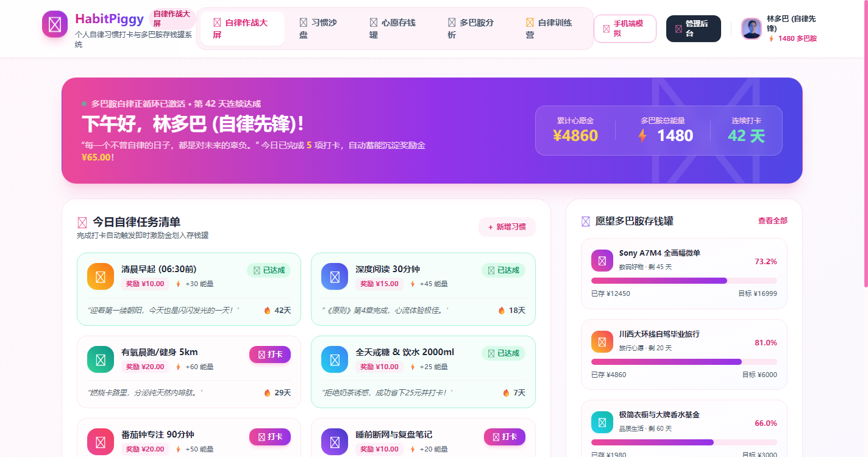The width and height of the screenshot is (868, 457).
Task: Click the icon inside 管理后台 button
Action: 678,29
